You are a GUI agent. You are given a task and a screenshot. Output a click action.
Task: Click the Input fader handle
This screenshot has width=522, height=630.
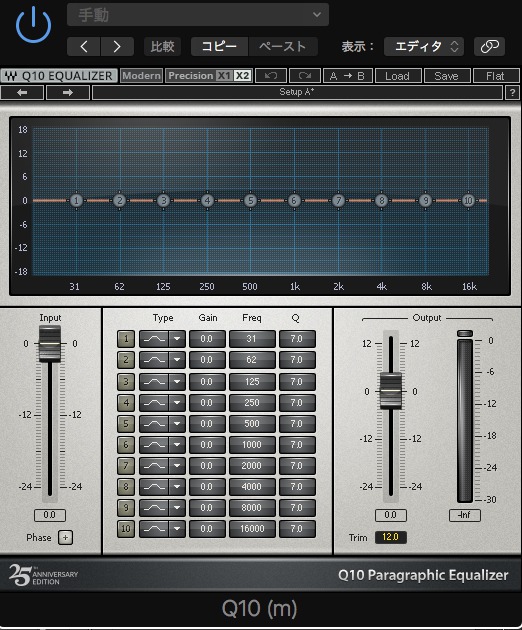point(50,344)
